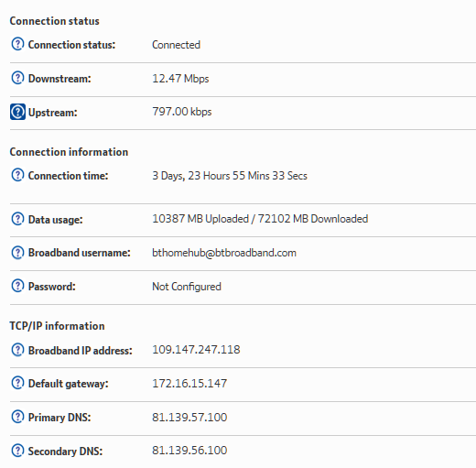
Task: Select the 12.47 Mbps downstream value
Action: 180,79
